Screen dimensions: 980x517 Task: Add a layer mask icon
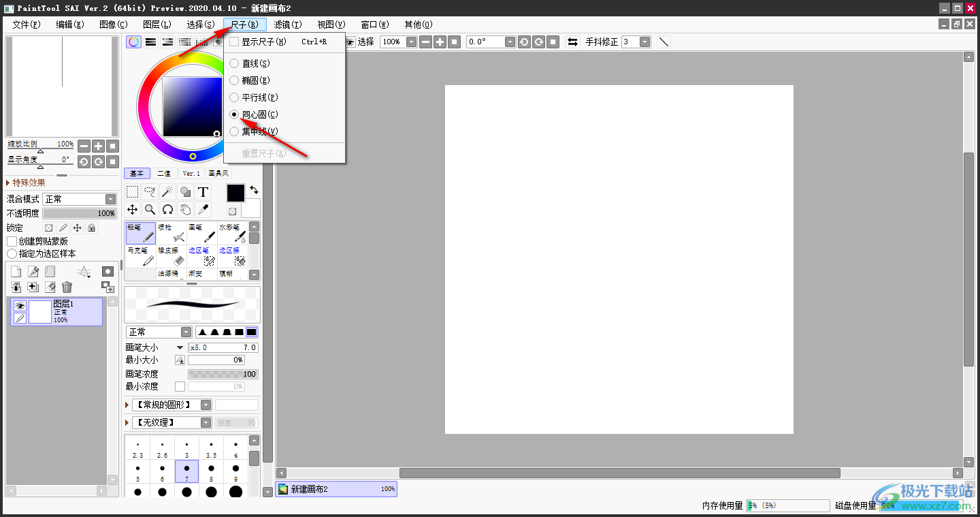click(108, 272)
